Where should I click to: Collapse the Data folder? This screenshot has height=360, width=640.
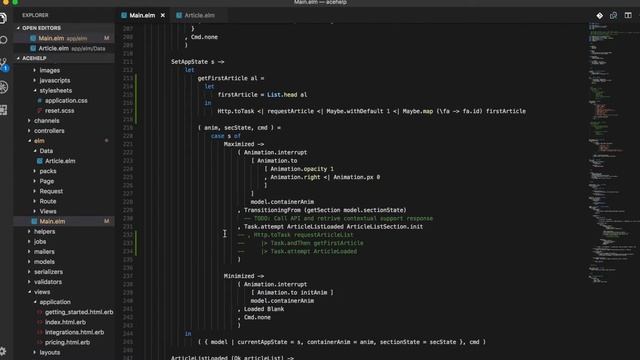coord(46,151)
